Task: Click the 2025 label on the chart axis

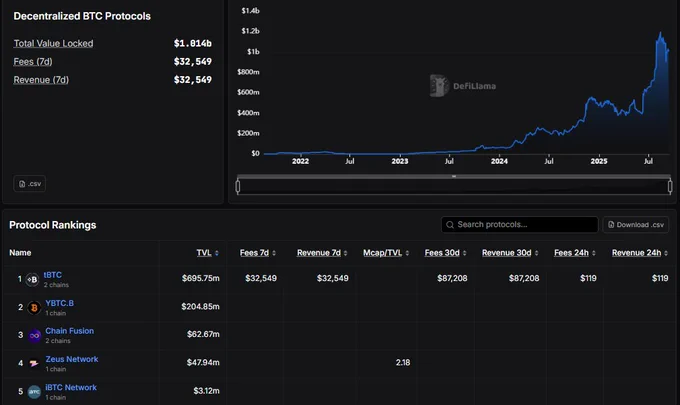Action: click(x=599, y=161)
